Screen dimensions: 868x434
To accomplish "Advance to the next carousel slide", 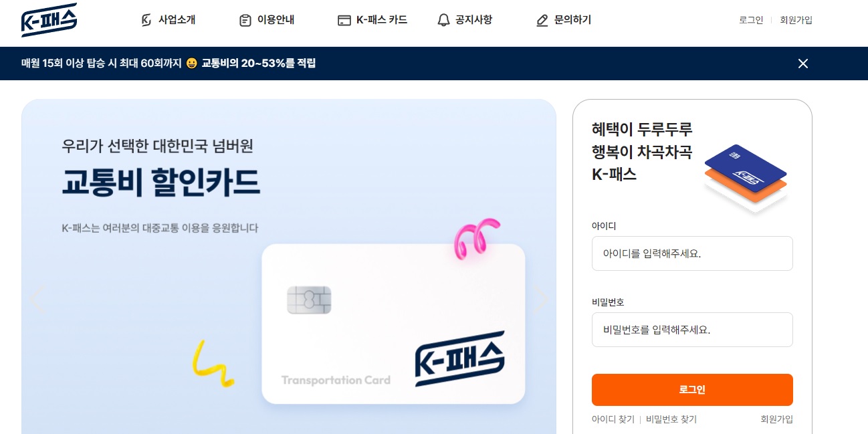I will pyautogui.click(x=540, y=300).
